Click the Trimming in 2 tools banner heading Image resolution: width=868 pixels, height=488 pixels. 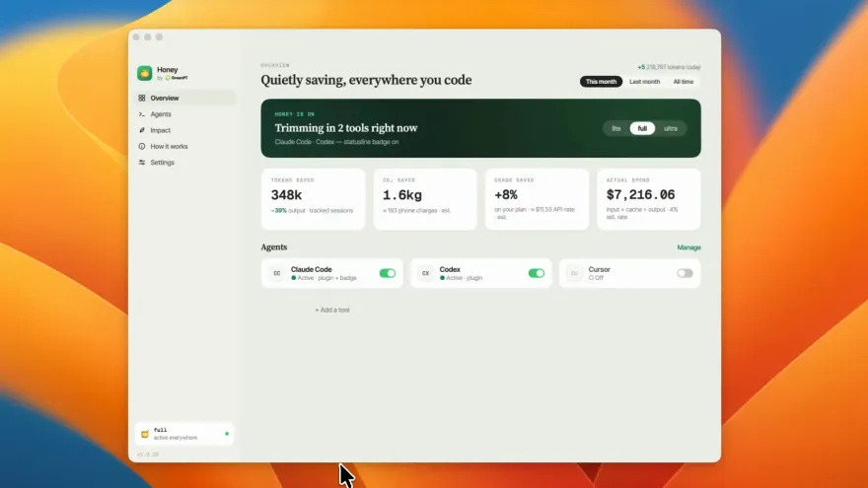click(346, 128)
